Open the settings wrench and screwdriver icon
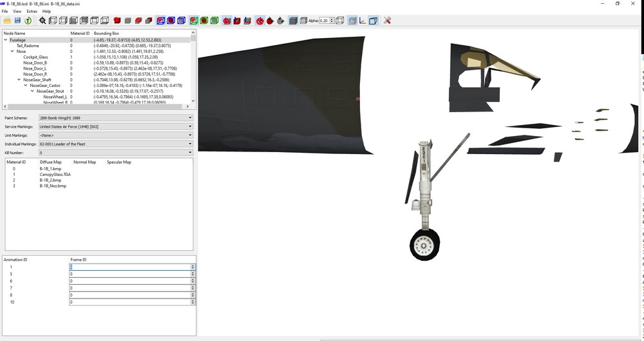This screenshot has width=644, height=341. coord(387,21)
